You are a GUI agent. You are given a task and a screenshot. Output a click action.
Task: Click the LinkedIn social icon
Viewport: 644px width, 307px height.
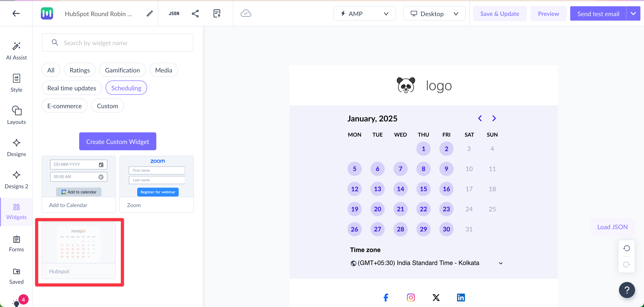point(461,298)
